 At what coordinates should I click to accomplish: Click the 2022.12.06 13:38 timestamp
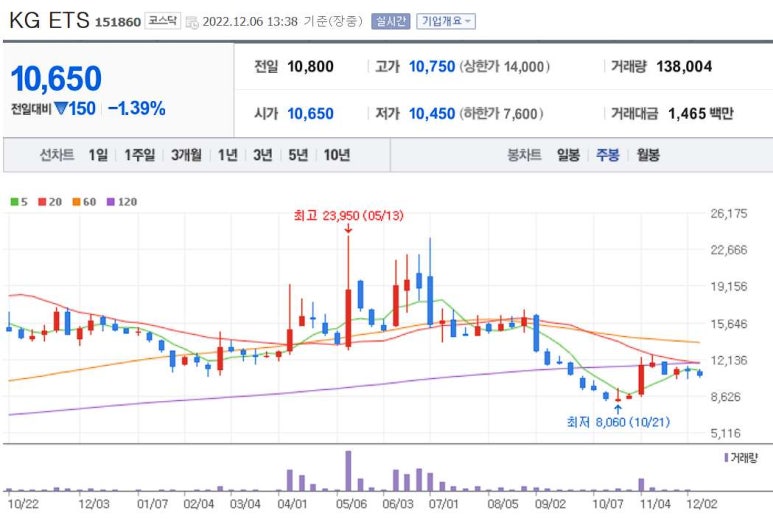(x=250, y=22)
